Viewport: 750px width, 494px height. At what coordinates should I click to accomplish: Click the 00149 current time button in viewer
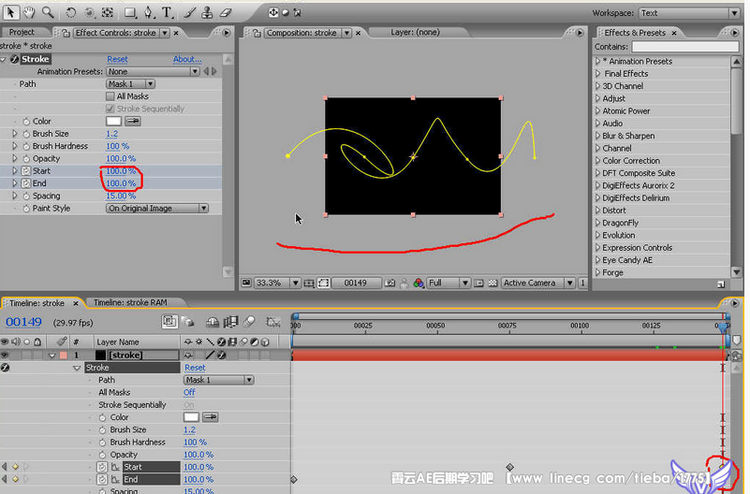click(x=355, y=283)
